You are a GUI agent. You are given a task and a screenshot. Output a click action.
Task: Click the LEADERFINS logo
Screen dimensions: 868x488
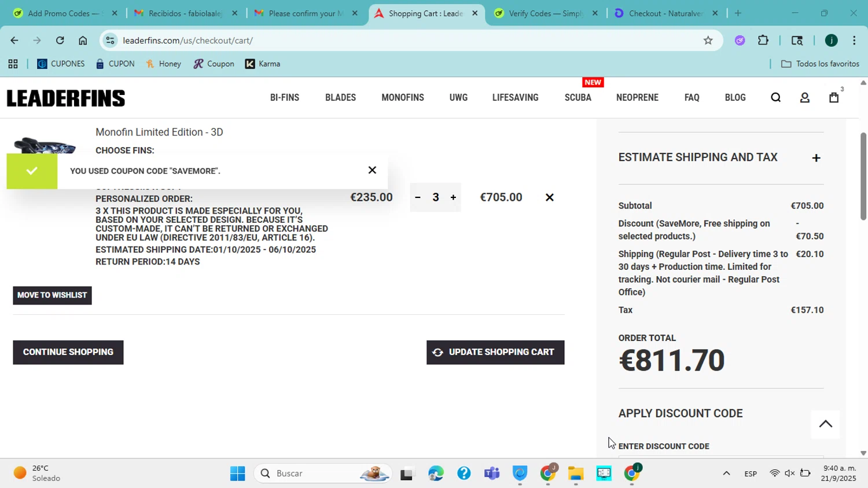(x=66, y=98)
